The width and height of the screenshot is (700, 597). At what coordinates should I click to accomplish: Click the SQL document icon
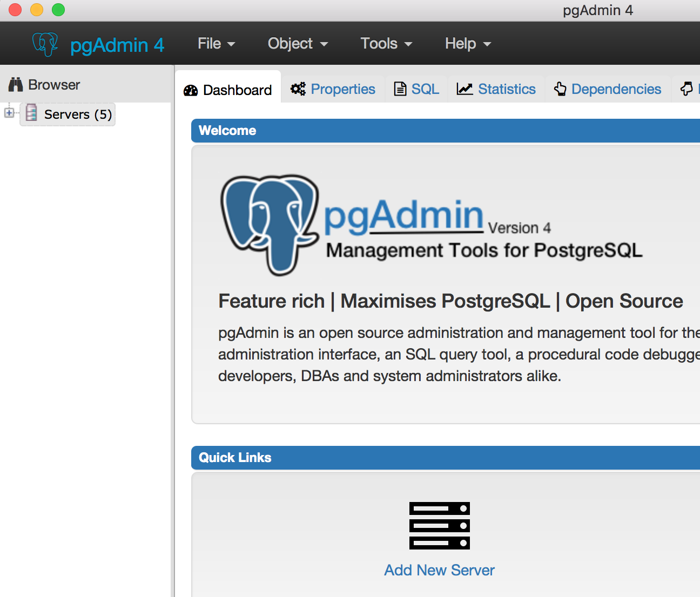point(400,89)
